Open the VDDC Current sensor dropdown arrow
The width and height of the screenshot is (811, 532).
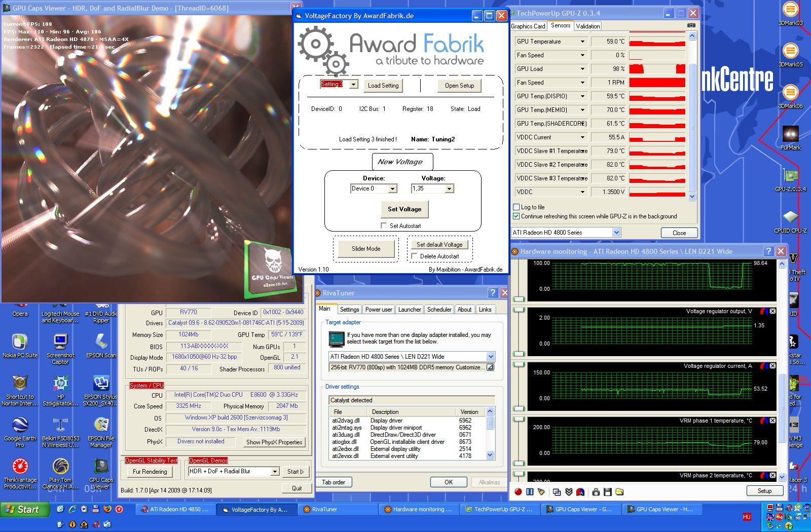pyautogui.click(x=582, y=137)
